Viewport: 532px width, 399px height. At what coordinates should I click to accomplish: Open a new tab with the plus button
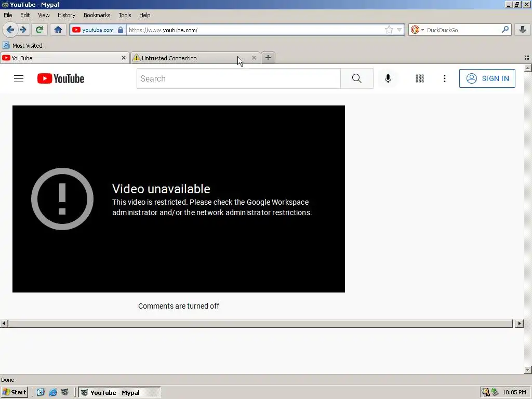[268, 58]
